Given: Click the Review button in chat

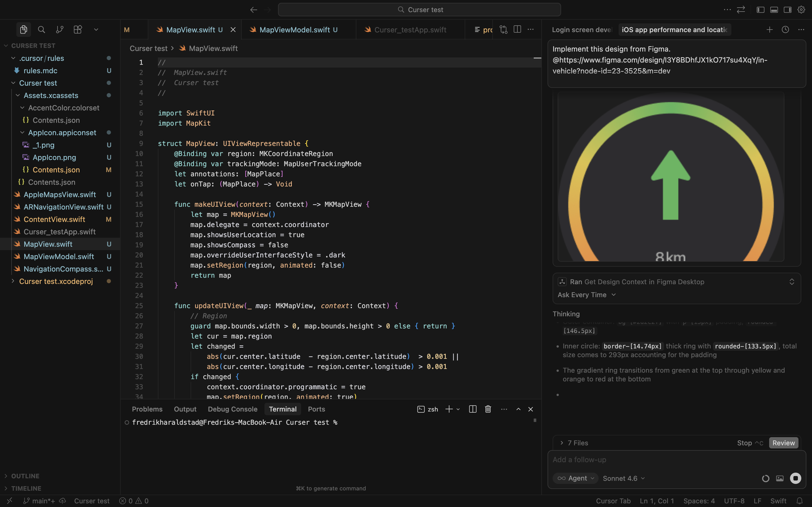Looking at the screenshot, I should point(783,442).
